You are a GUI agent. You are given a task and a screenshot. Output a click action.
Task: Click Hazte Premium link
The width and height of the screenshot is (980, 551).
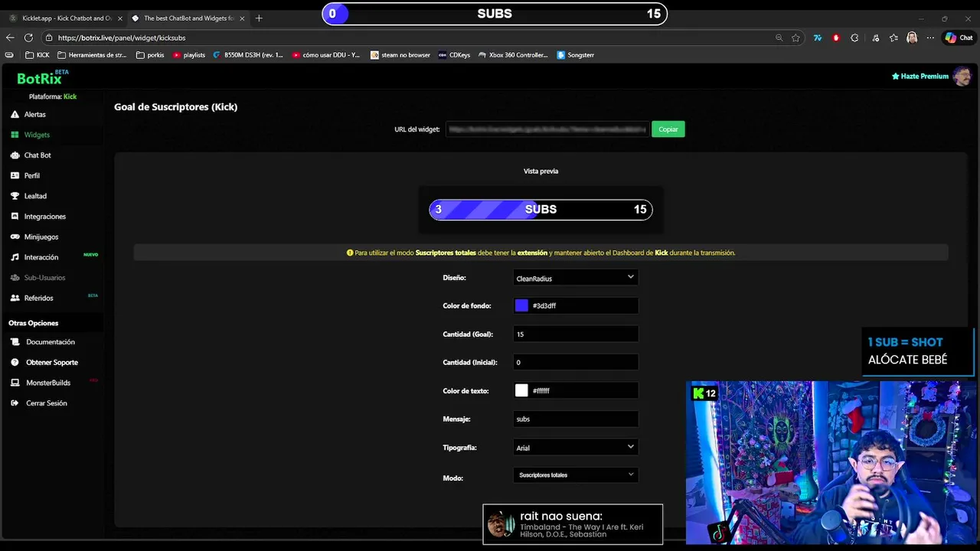point(920,77)
